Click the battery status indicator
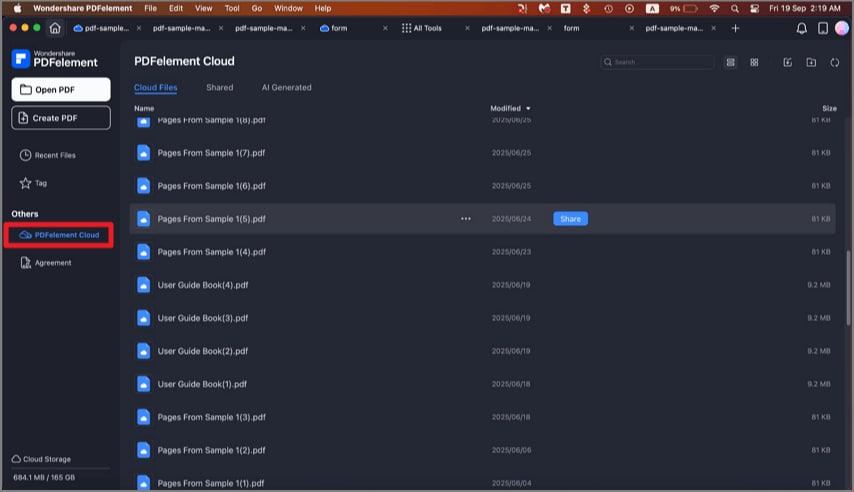854x492 pixels. pyautogui.click(x=684, y=8)
